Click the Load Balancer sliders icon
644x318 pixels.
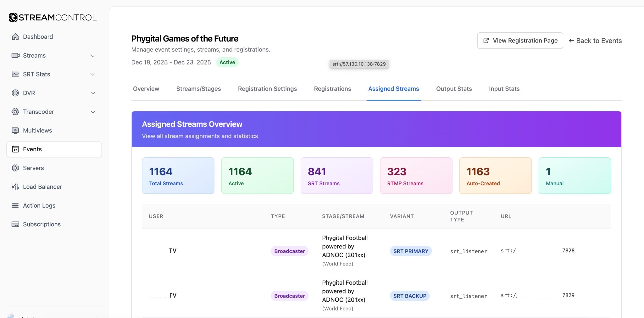pos(15,187)
